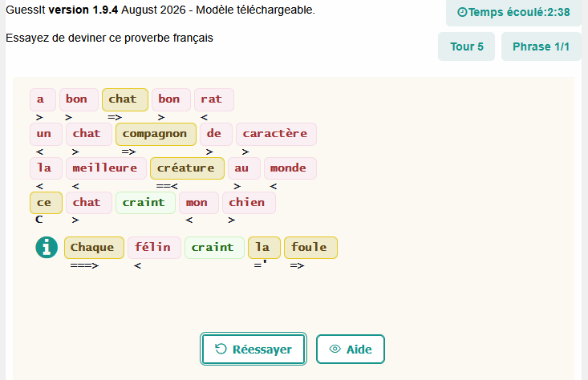Click the word tile 'chien'

249,203
